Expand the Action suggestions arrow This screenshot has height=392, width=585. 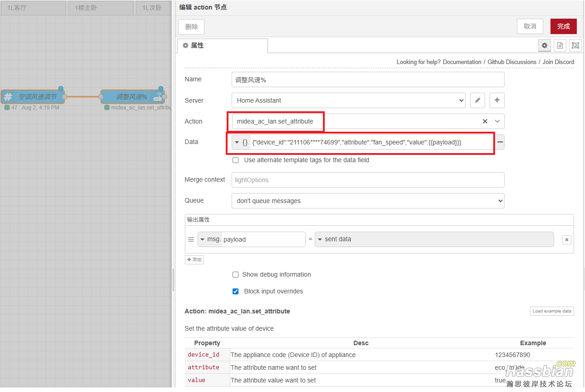(x=497, y=121)
